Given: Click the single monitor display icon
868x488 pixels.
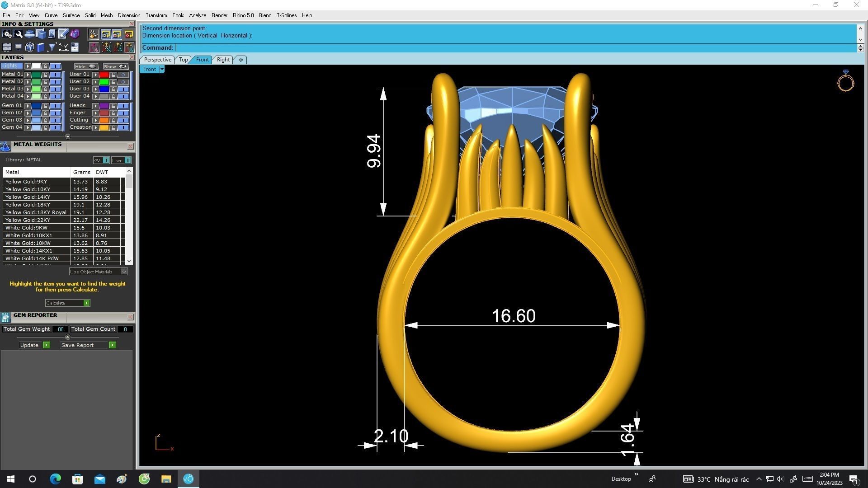Looking at the screenshot, I should tap(18, 47).
